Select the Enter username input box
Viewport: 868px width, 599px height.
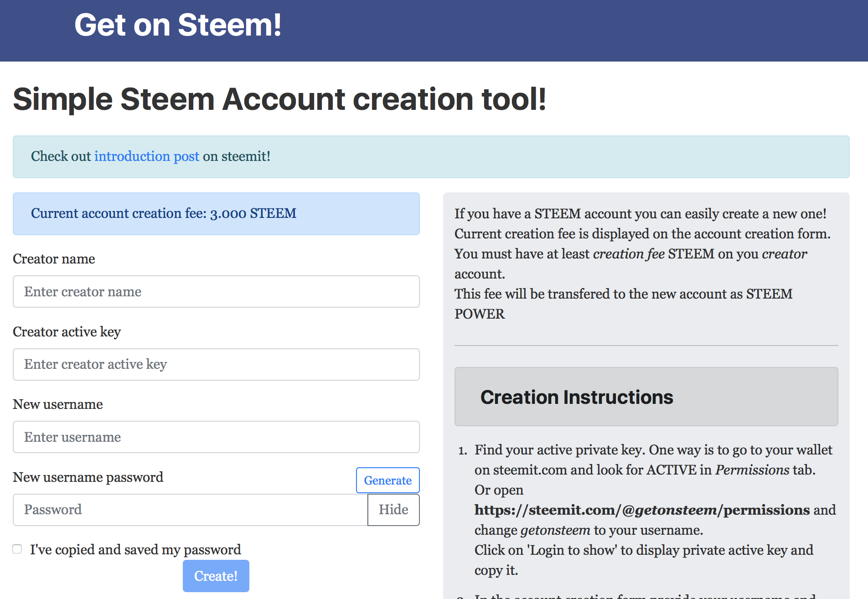216,437
